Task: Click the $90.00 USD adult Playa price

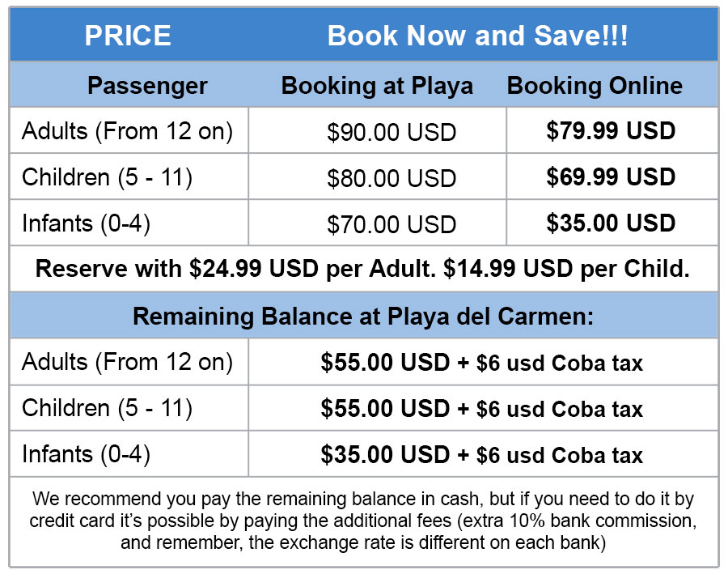Action: [x=392, y=132]
